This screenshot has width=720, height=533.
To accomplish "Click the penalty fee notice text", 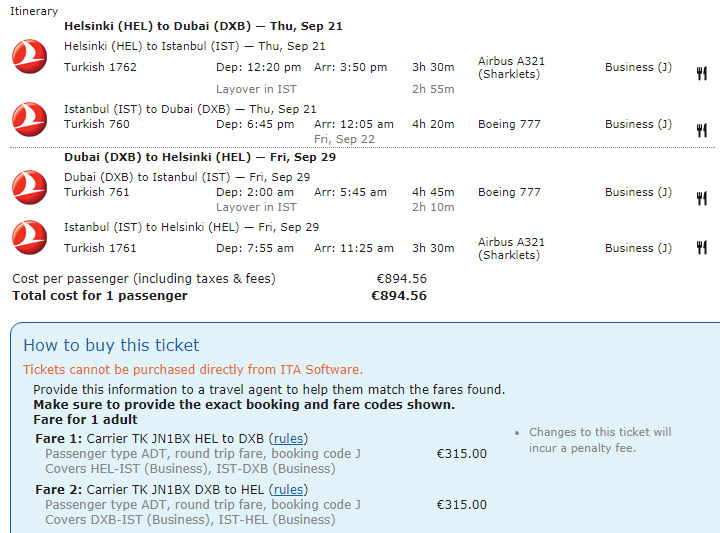I will [600, 440].
